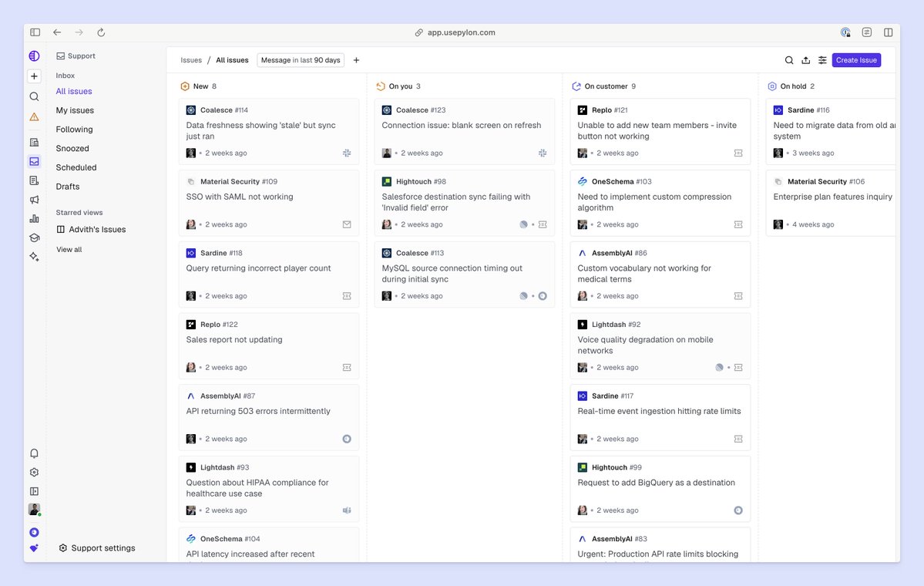
Task: Click ticket icon on Sardine #118 card
Action: point(347,296)
